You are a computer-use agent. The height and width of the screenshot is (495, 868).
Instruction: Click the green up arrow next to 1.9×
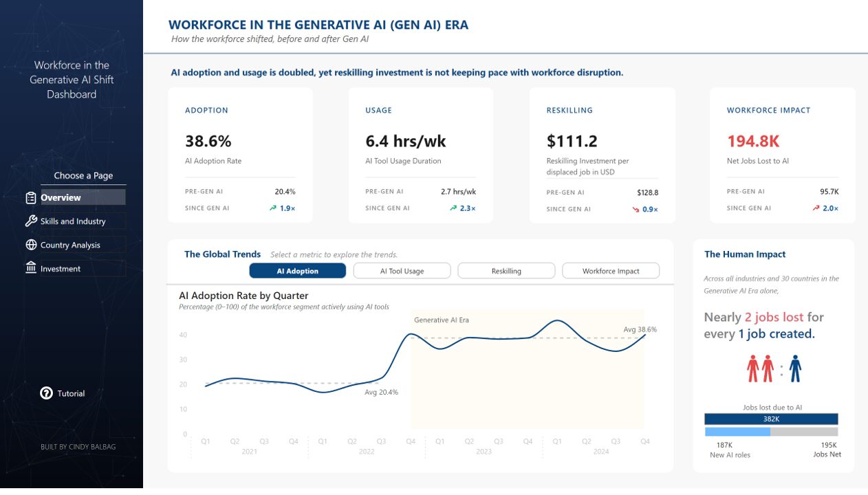(x=272, y=208)
